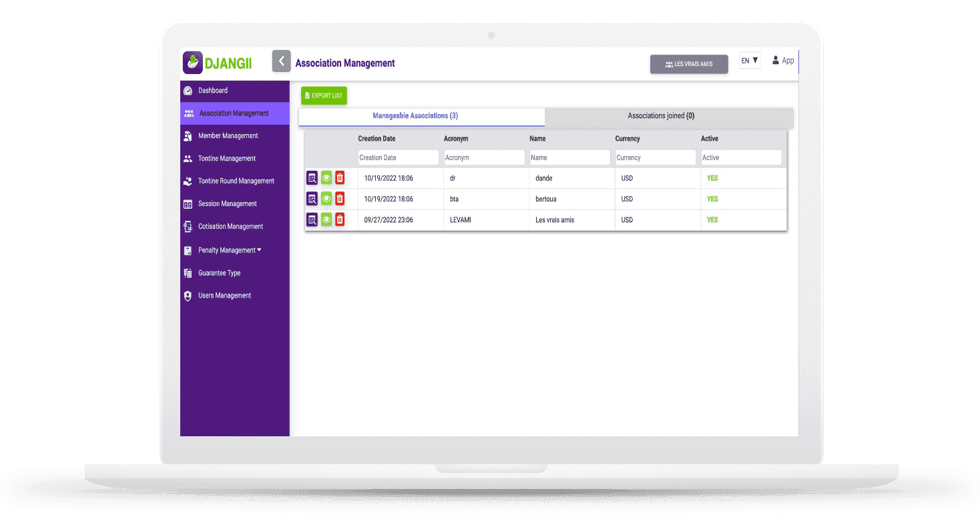
Task: Click the DJANGII logo icon
Action: coord(192,63)
